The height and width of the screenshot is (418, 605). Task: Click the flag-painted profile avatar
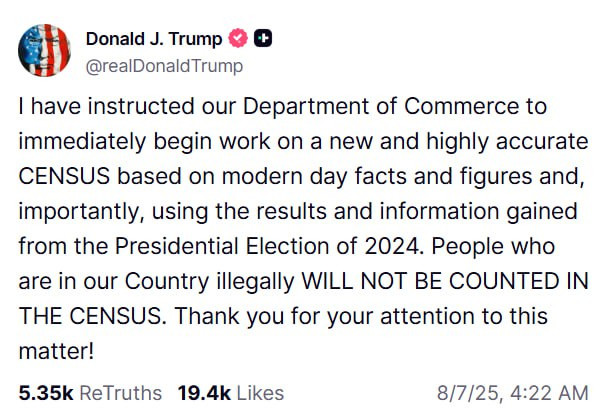[x=44, y=52]
